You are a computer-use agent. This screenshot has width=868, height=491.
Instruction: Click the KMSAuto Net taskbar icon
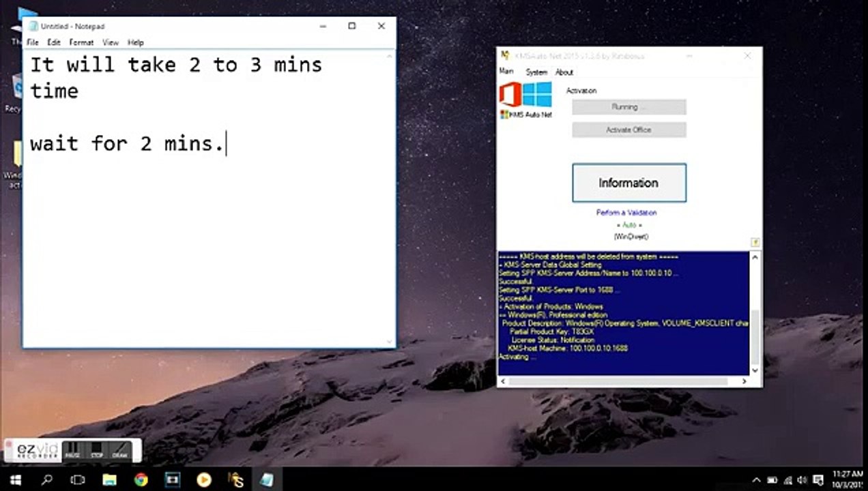coord(235,479)
